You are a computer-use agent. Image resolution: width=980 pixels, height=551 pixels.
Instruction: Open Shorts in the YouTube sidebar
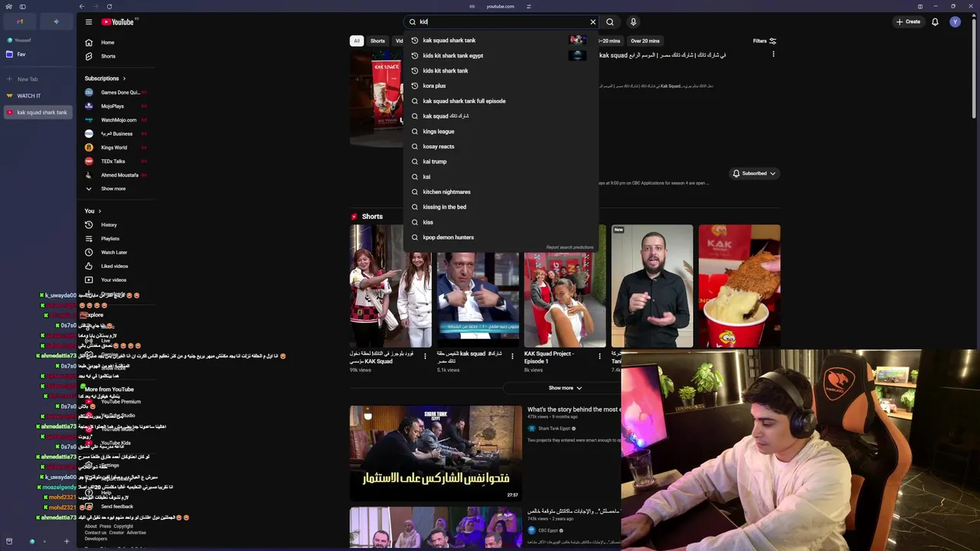(x=108, y=57)
